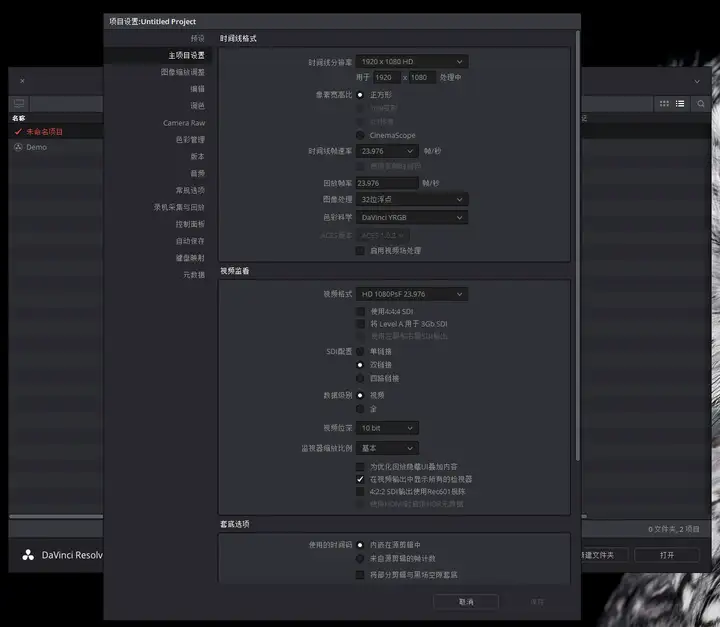The image size is (720, 627).
Task: Open the 自动保存 settings page
Action: pyautogui.click(x=190, y=241)
